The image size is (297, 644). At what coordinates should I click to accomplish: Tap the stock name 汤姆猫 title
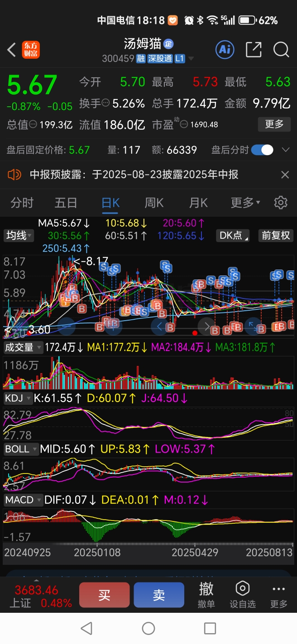(143, 44)
